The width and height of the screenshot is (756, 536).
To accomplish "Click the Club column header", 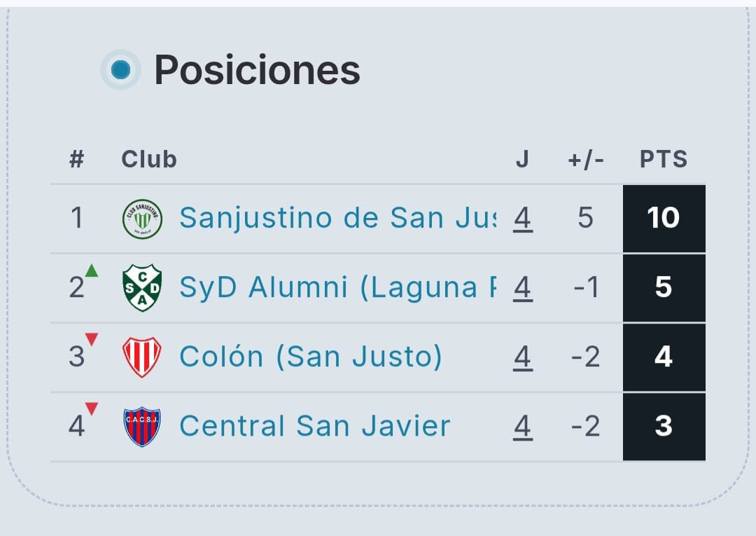I will (x=149, y=160).
